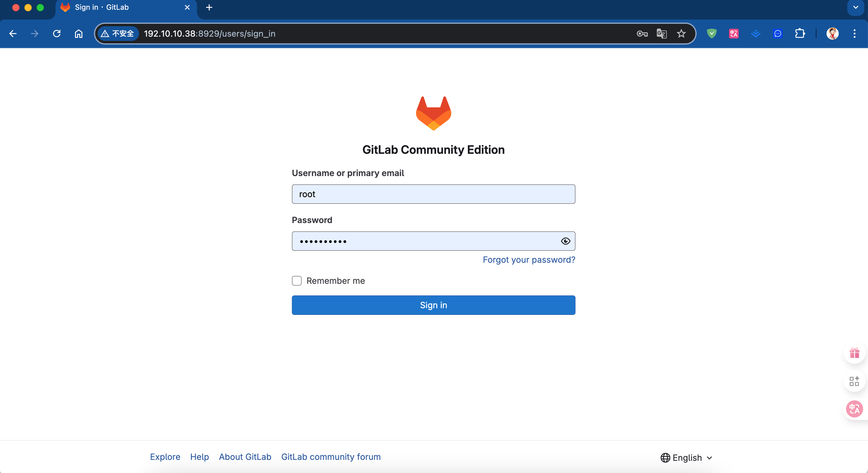Click the floating grid sparkle icon
Screen dimensions: 868x473
tap(854, 381)
